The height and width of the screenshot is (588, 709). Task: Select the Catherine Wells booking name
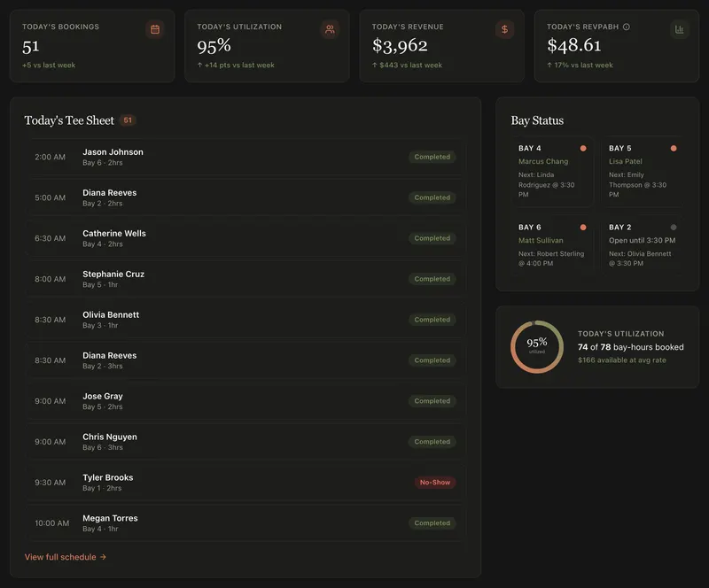(x=114, y=233)
